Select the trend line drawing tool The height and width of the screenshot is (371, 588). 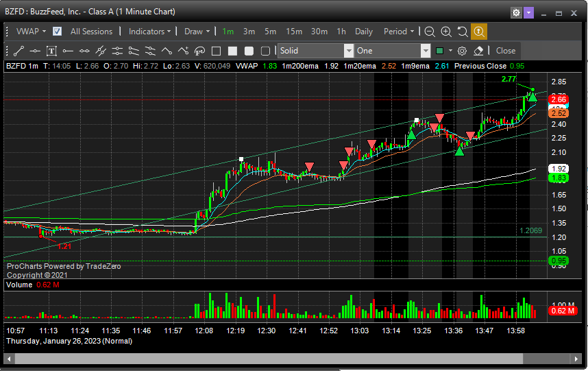[19, 51]
